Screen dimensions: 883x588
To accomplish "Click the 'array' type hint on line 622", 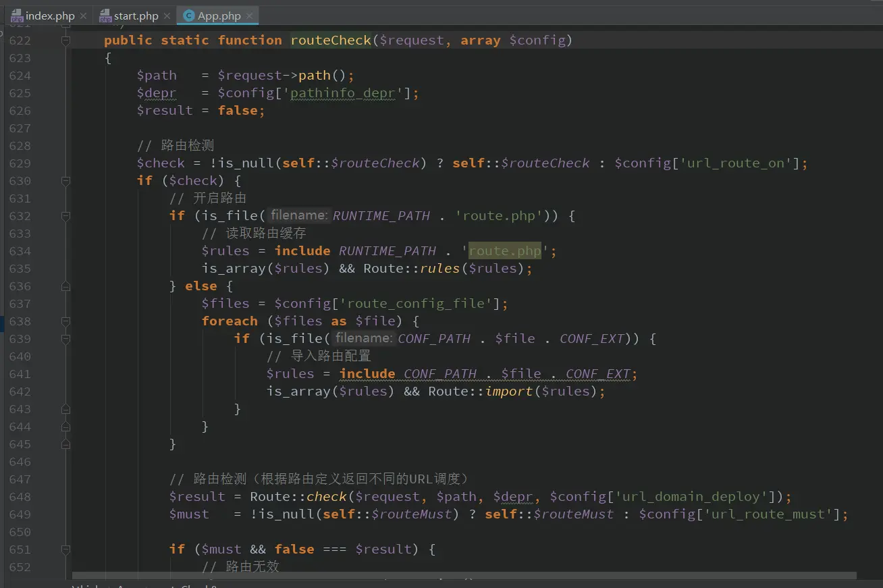I will [x=481, y=41].
